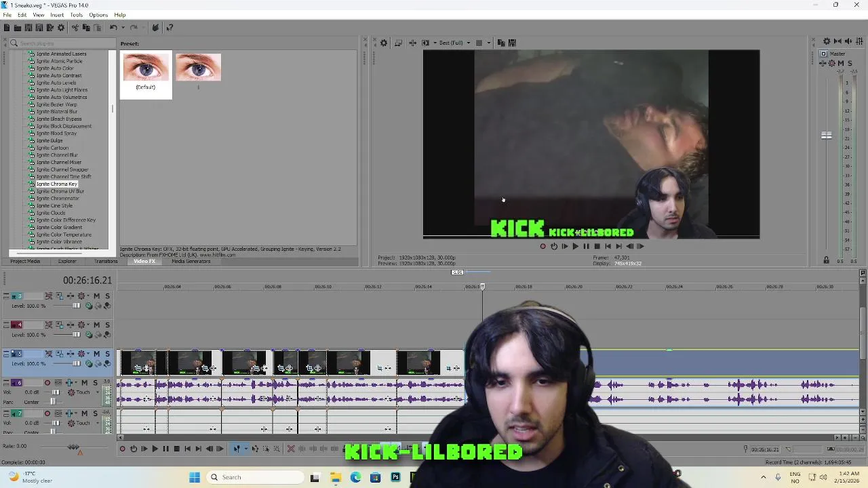Mute video track 4
The width and height of the screenshot is (868, 488).
coord(96,325)
